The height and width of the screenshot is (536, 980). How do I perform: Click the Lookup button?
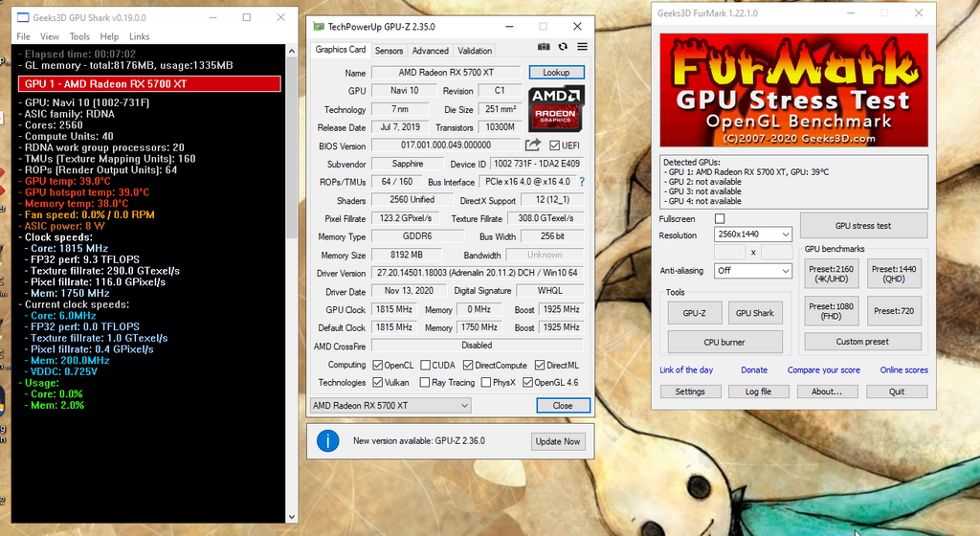tap(556, 73)
